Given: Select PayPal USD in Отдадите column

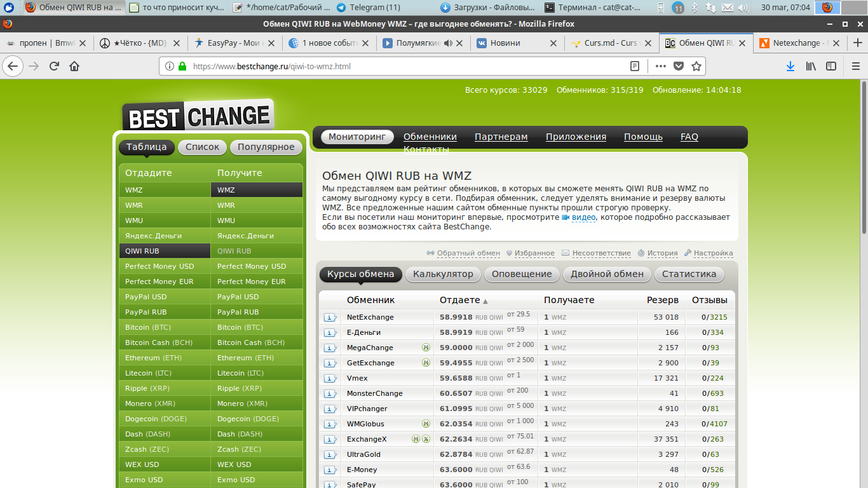Looking at the screenshot, I should point(165,297).
